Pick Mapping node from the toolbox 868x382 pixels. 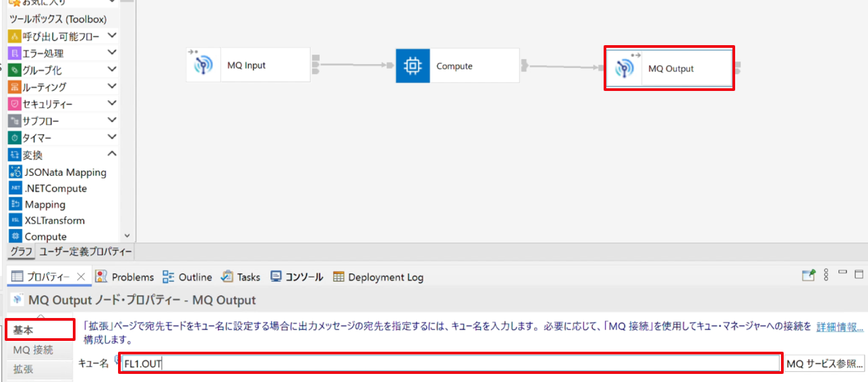[38, 204]
